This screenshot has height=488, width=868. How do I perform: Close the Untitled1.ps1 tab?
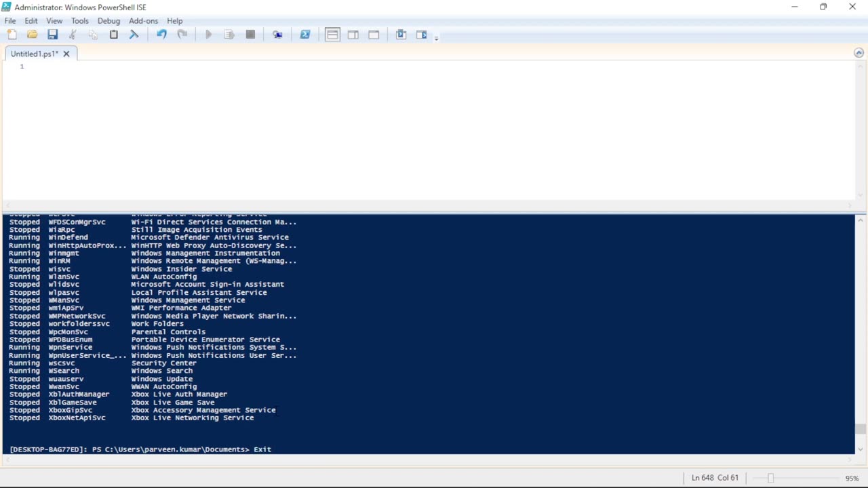point(66,54)
